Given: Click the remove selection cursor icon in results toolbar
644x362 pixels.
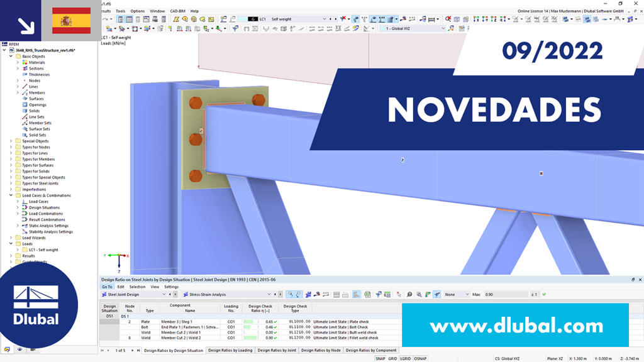Looking at the screenshot, I should click(x=399, y=294).
